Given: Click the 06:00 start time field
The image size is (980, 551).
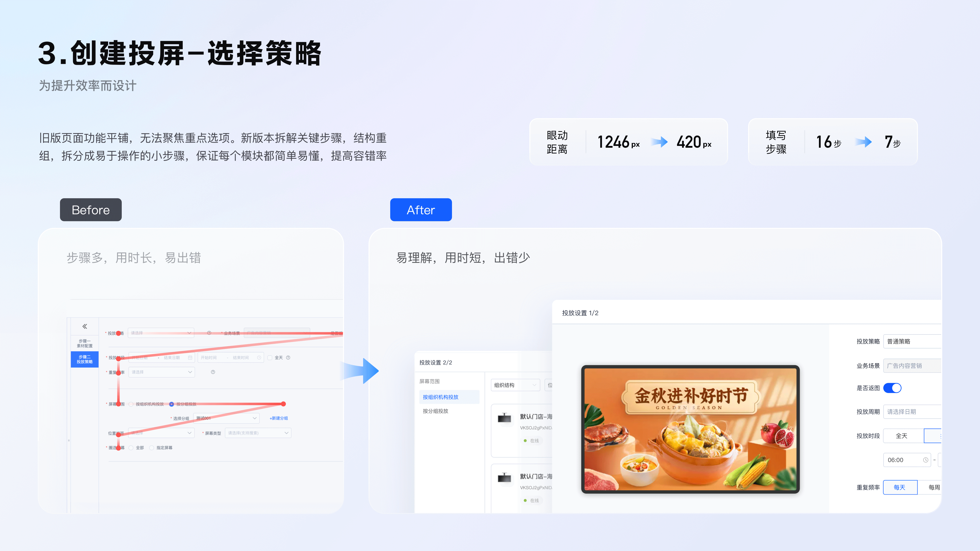Looking at the screenshot, I should tap(906, 460).
